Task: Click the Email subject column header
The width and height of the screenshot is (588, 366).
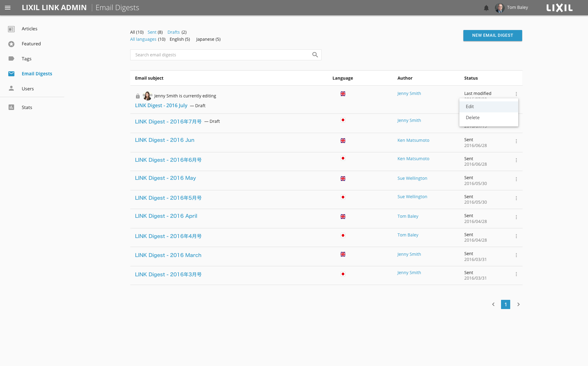Action: coord(149,78)
